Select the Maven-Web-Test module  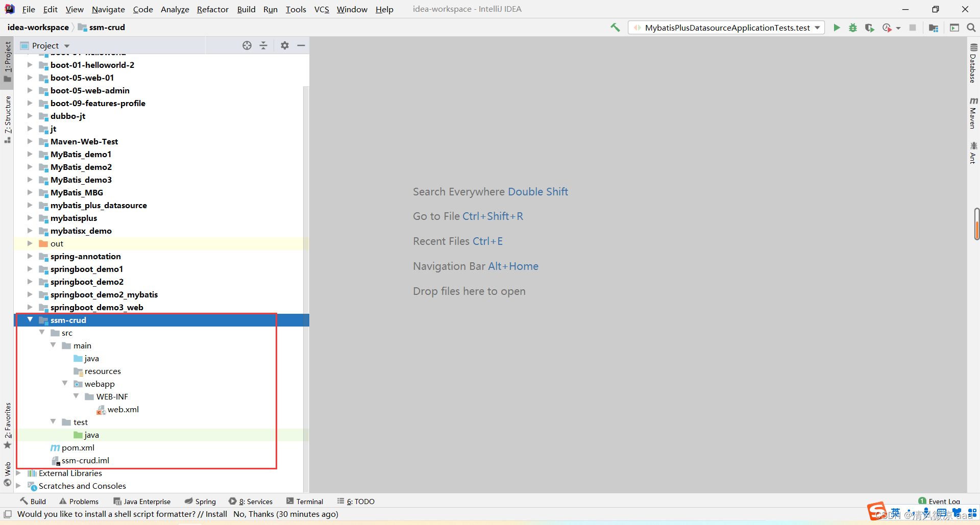pyautogui.click(x=84, y=141)
